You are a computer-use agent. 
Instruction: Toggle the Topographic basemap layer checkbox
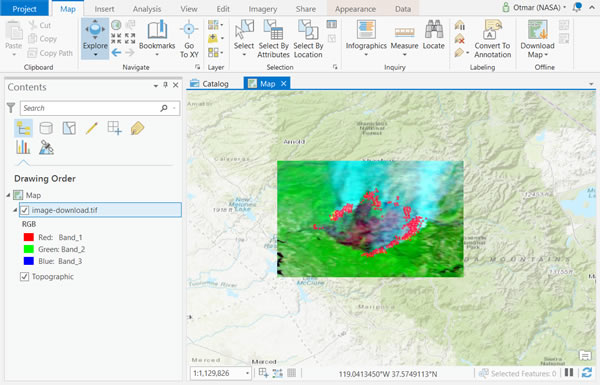24,276
